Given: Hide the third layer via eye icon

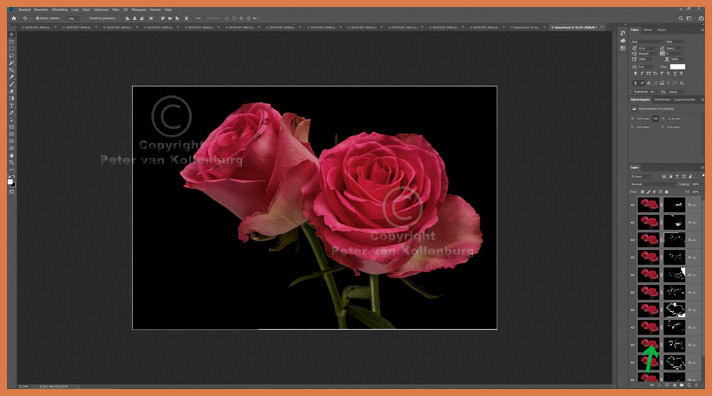Looking at the screenshot, I should [632, 240].
